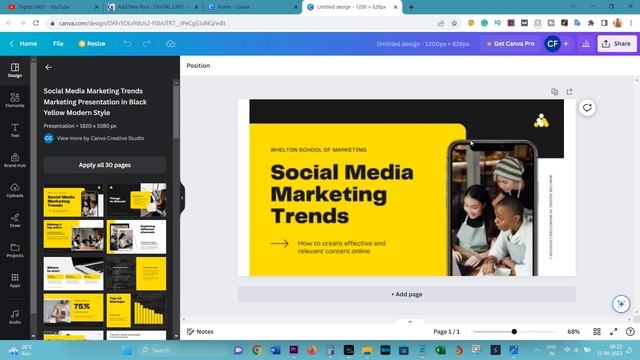Screen dimensions: 640x360
Task: Open the Draw sidebar panel
Action: (15, 220)
